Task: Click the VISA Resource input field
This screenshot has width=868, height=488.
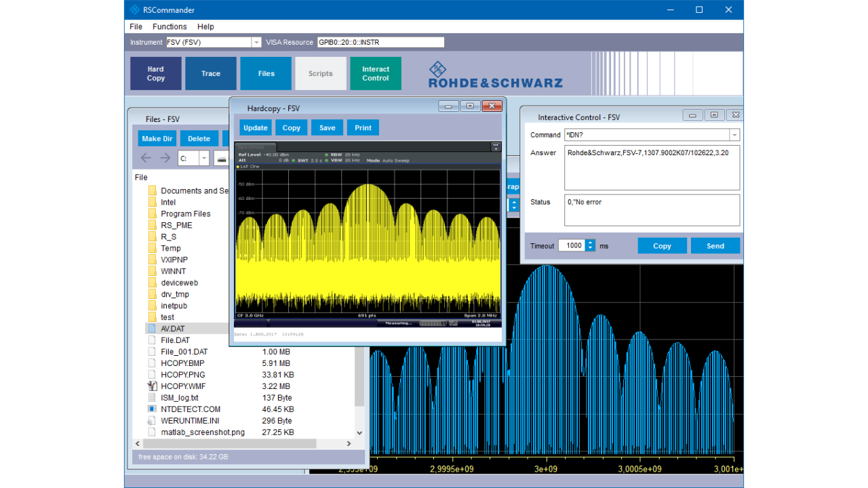Action: pyautogui.click(x=380, y=42)
